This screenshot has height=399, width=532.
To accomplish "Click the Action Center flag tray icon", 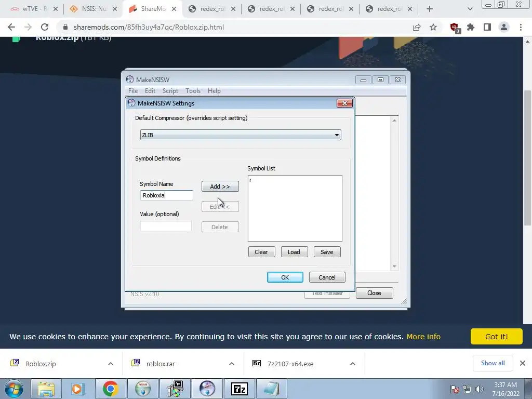I will pos(455,389).
